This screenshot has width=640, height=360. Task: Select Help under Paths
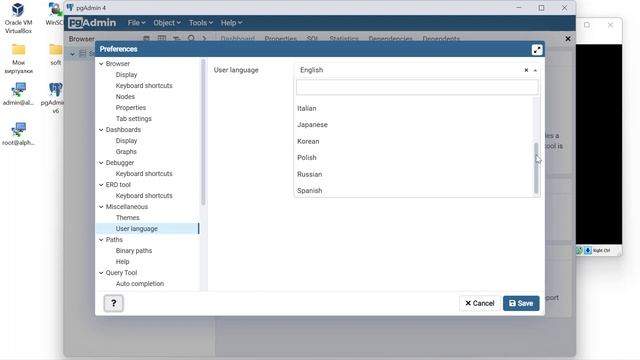coord(122,262)
